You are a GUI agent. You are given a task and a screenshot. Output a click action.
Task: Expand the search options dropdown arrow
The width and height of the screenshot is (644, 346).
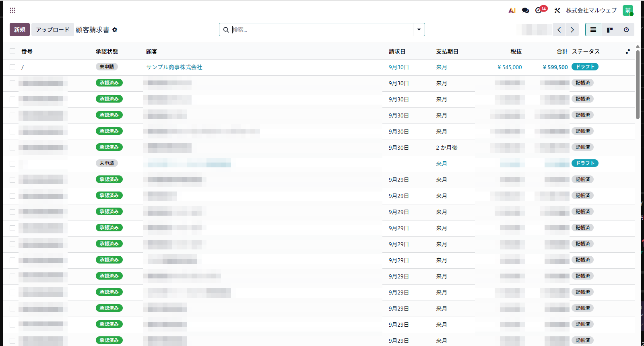pyautogui.click(x=419, y=30)
